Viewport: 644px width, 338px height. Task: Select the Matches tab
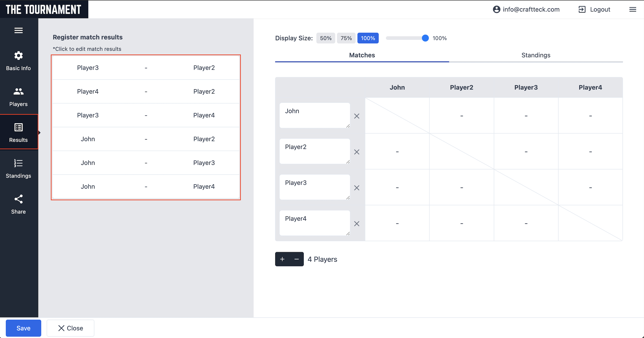(362, 55)
